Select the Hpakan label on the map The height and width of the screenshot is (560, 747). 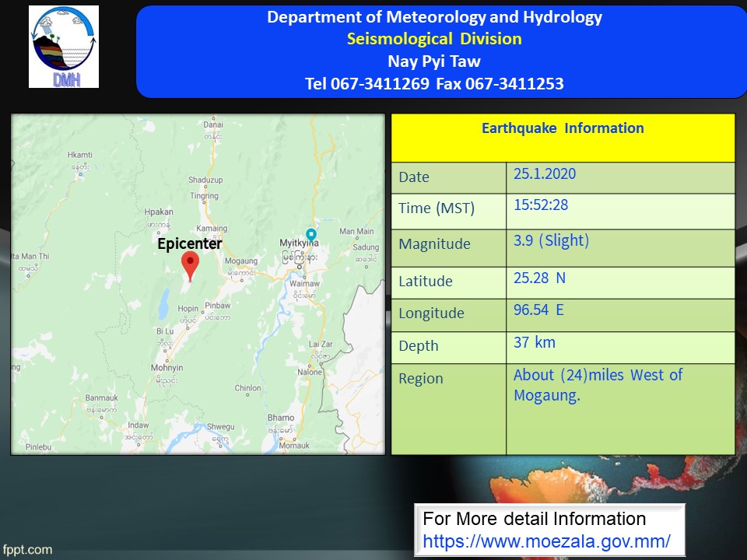coord(159,212)
